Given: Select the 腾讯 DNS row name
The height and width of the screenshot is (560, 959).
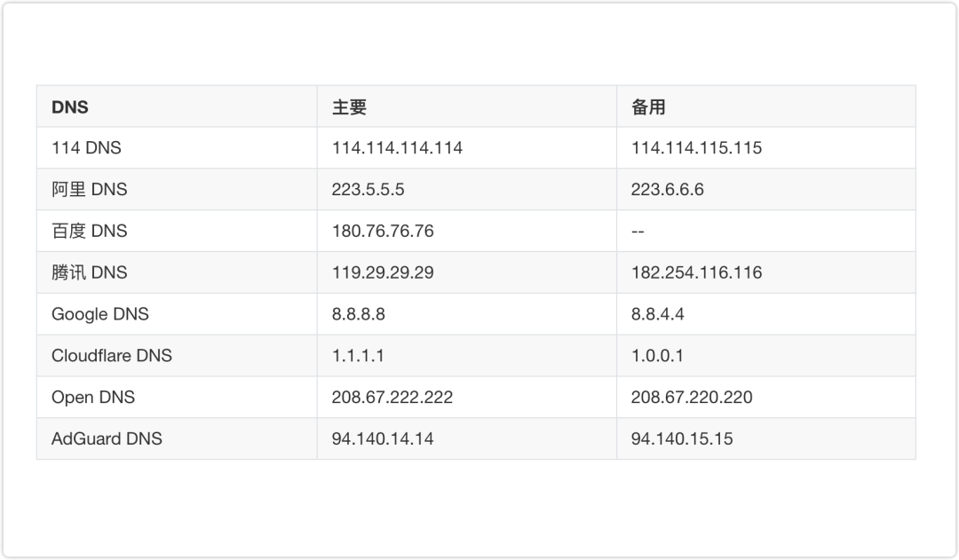Looking at the screenshot, I should point(90,272).
